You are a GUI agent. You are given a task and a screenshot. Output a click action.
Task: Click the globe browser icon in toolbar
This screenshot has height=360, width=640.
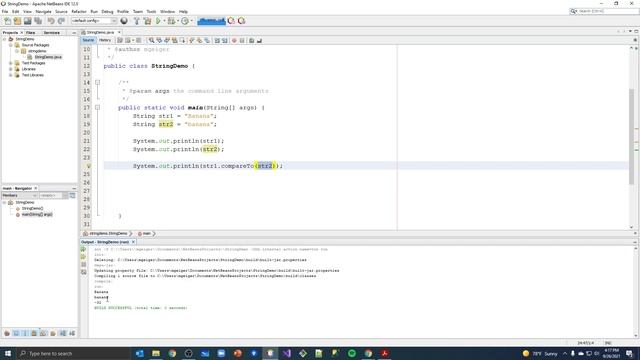pos(124,21)
